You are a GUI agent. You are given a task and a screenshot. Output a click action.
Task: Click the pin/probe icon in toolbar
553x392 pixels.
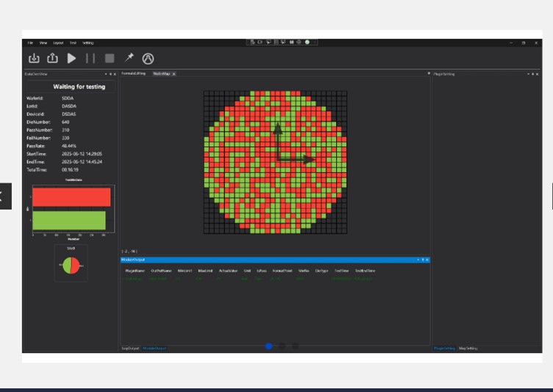tap(129, 58)
